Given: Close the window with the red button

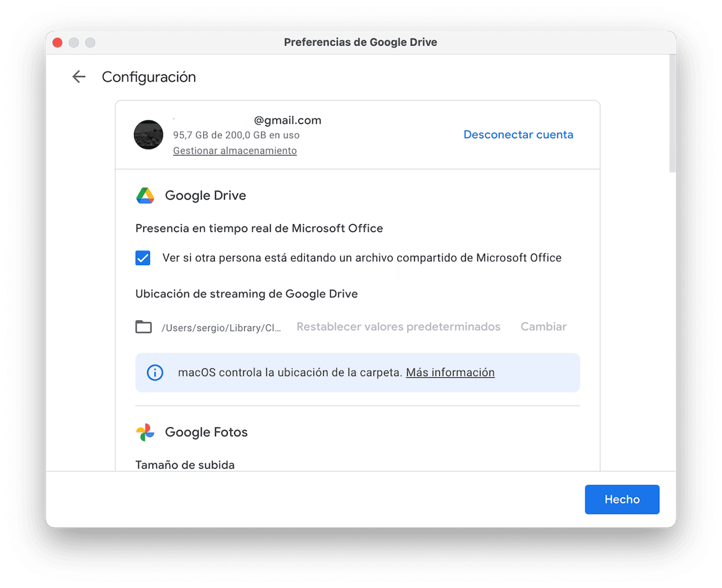Looking at the screenshot, I should (x=58, y=43).
